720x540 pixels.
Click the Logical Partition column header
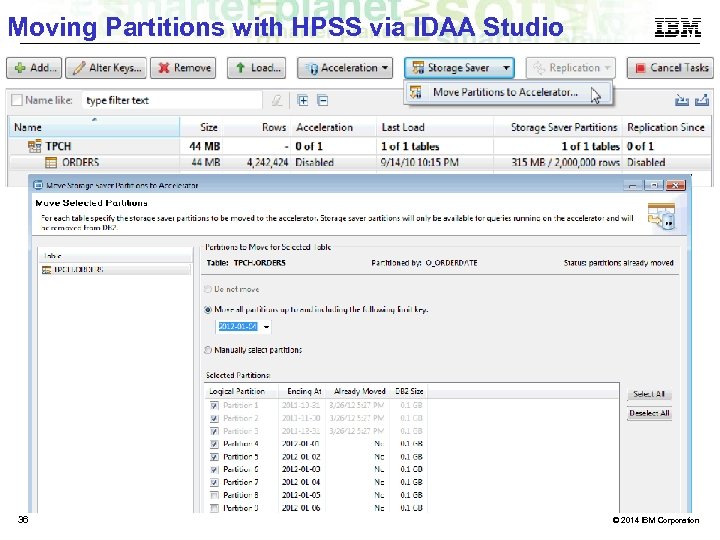click(241, 391)
